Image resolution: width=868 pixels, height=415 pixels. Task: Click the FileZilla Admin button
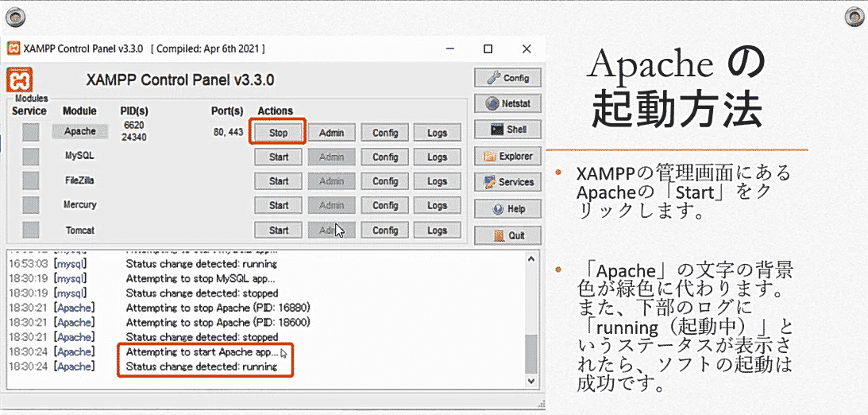tap(332, 181)
